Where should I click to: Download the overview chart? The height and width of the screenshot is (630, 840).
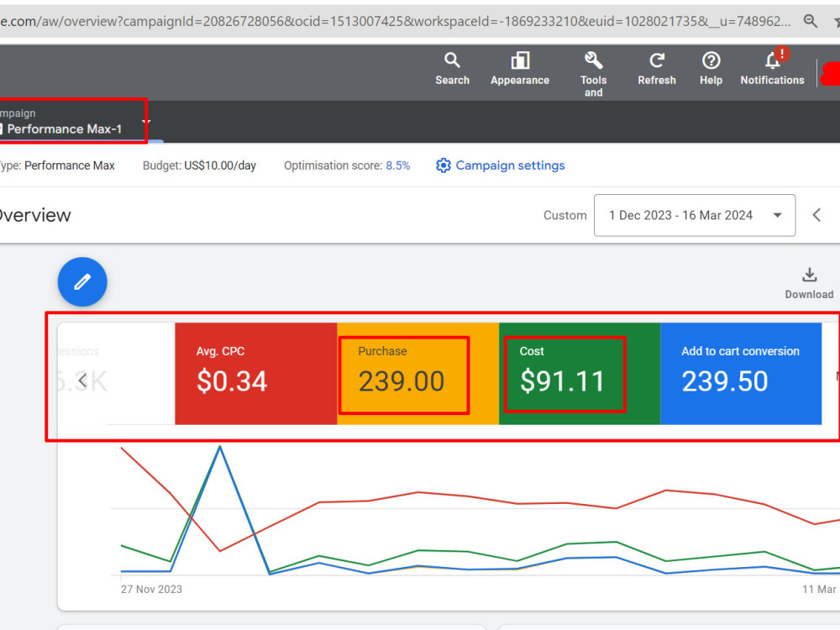tap(809, 284)
